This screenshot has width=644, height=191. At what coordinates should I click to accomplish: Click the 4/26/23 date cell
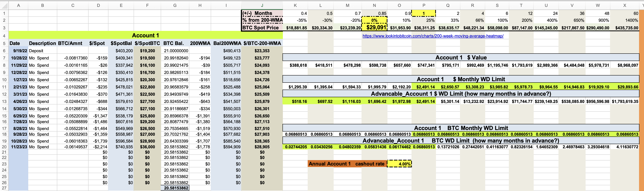coord(19,101)
